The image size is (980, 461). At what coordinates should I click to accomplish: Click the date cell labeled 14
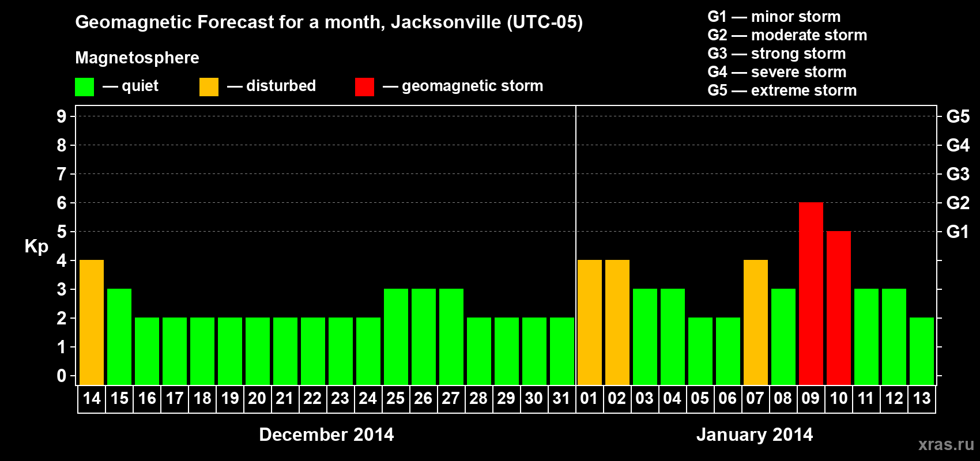coord(92,399)
